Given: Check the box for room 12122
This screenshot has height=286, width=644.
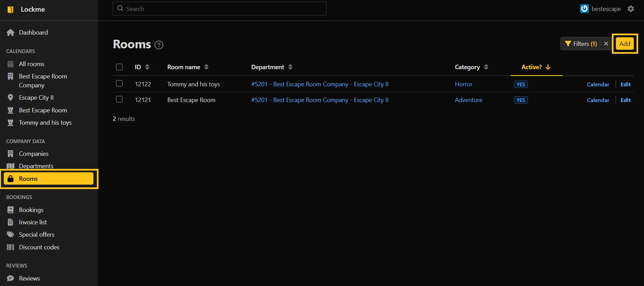Looking at the screenshot, I should [119, 84].
